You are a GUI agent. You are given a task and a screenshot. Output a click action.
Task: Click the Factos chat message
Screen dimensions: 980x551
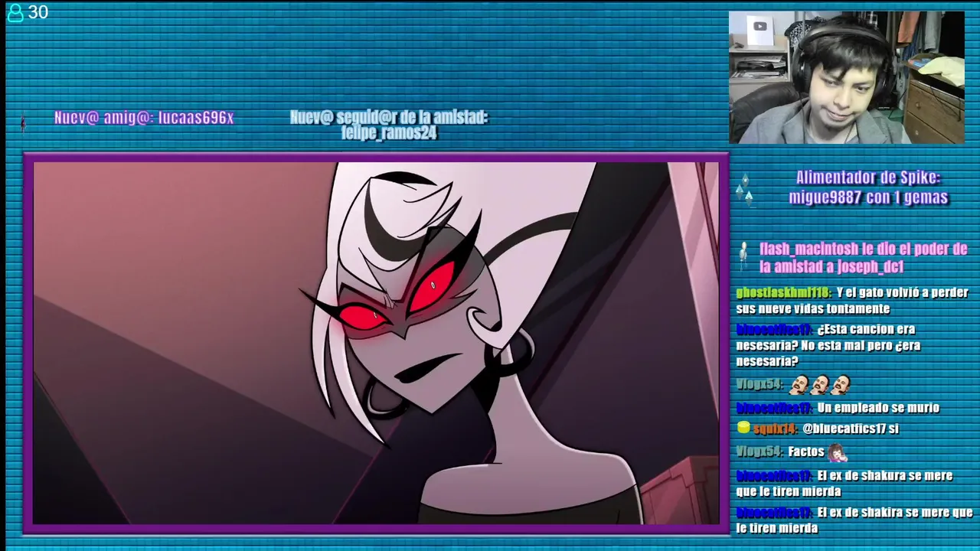point(806,452)
